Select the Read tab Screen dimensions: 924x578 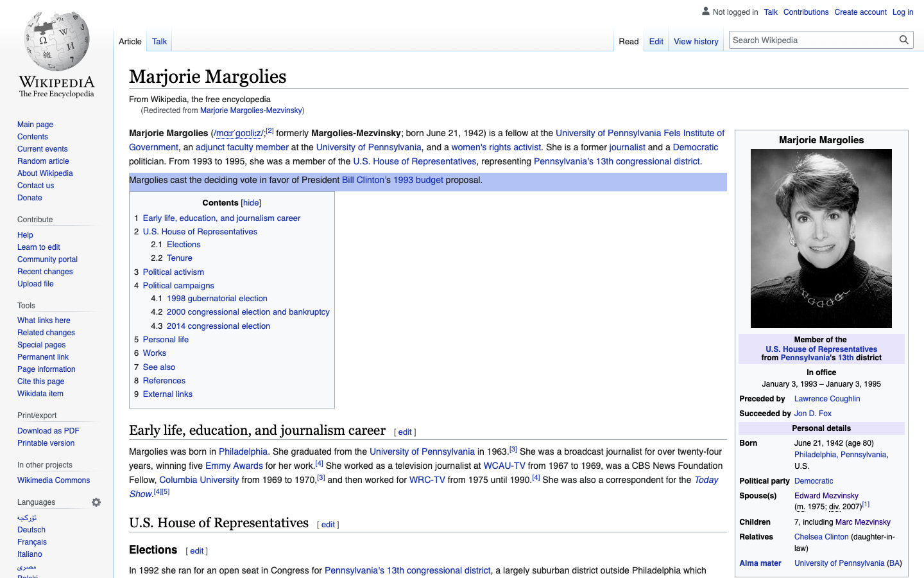629,42
